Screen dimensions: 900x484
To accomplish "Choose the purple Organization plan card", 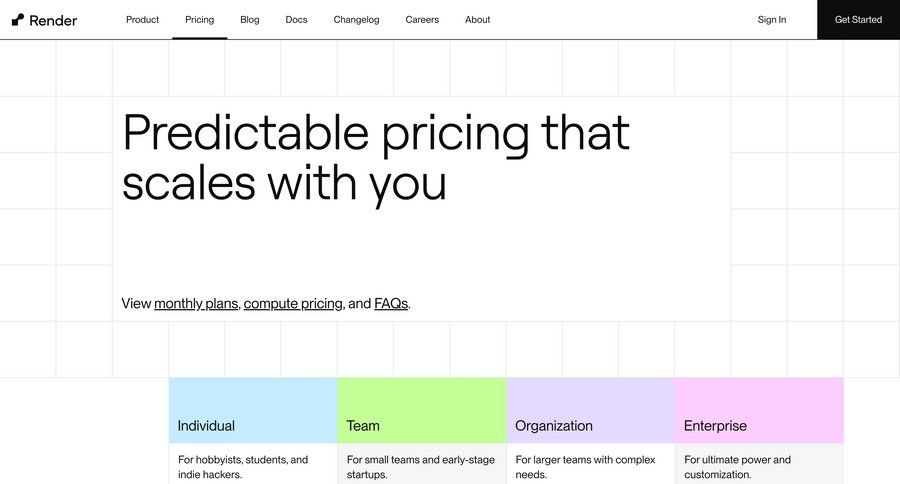I will [590, 411].
